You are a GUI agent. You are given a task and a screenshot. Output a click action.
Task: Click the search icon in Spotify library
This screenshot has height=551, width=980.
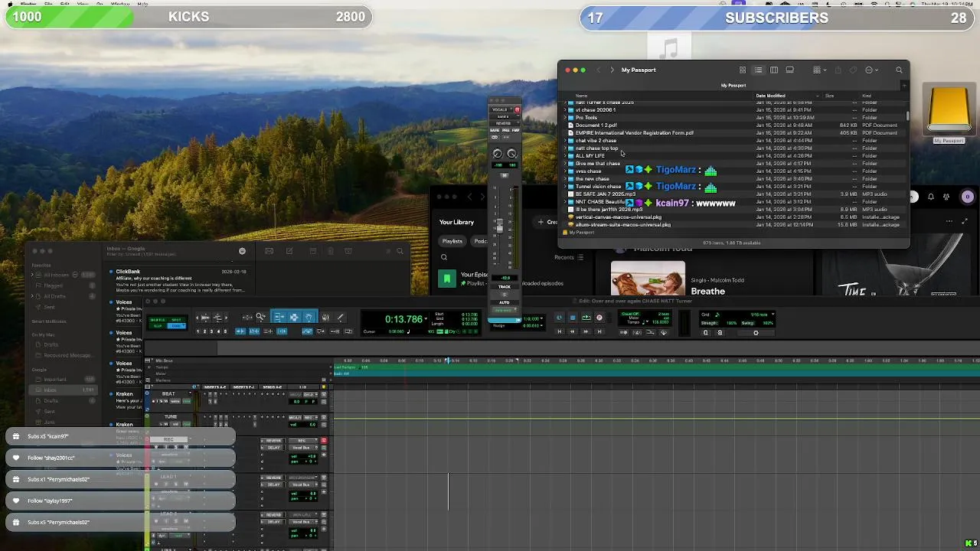[443, 257]
